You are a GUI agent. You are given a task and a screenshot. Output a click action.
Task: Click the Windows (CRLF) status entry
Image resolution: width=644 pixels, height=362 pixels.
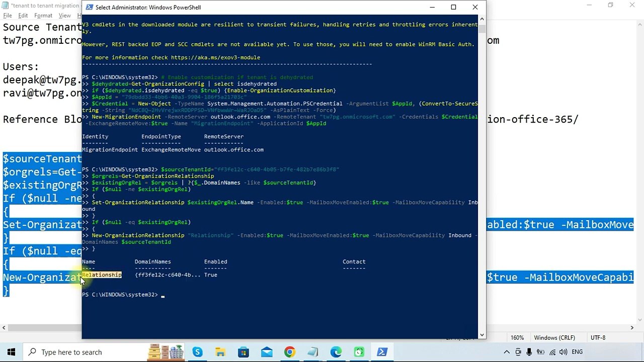554,338
